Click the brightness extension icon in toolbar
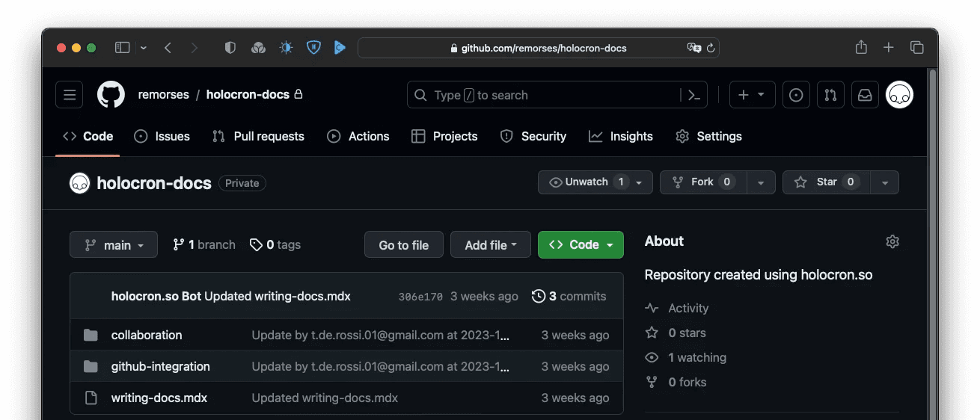 (x=286, y=48)
